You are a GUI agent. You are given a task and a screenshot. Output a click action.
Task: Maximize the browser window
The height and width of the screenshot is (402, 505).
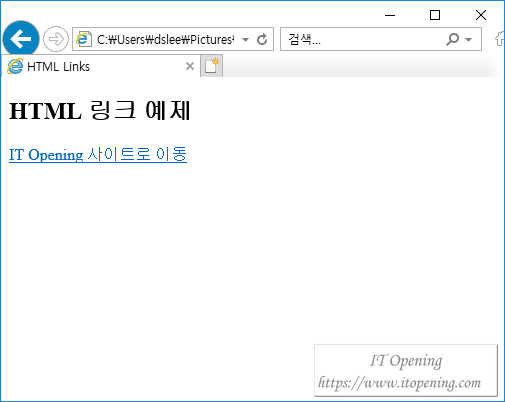pyautogui.click(x=435, y=15)
